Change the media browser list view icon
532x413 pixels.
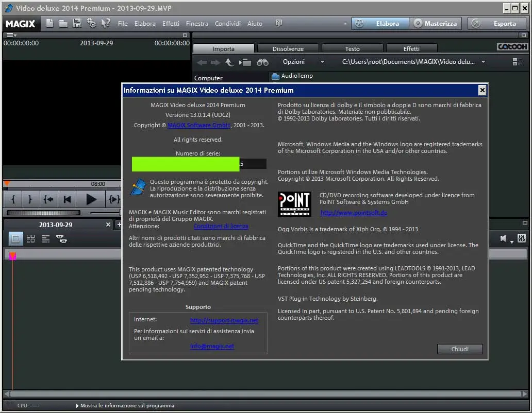[x=517, y=62]
